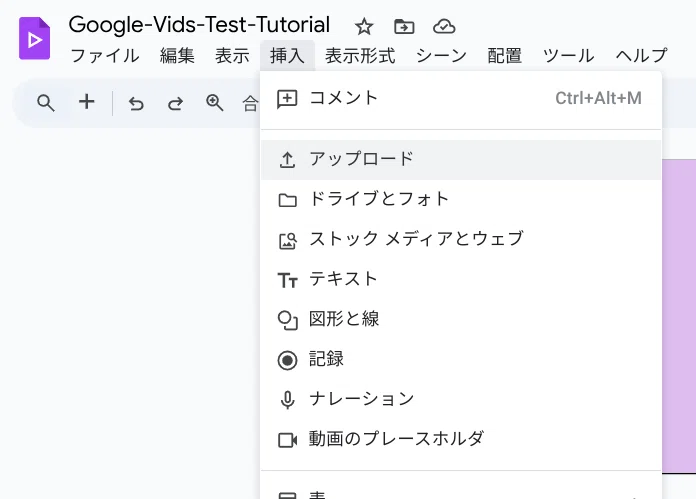The image size is (696, 499).
Task: Choose ストック メディアとウェブ
Action: (x=461, y=240)
